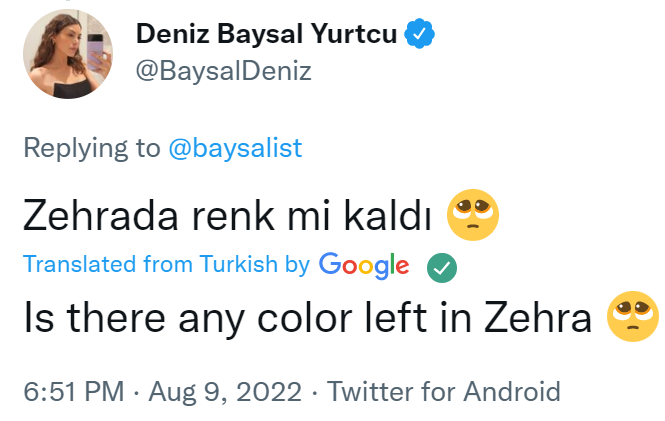
Task: Open the @BaysalDeniz handle
Action: [224, 71]
